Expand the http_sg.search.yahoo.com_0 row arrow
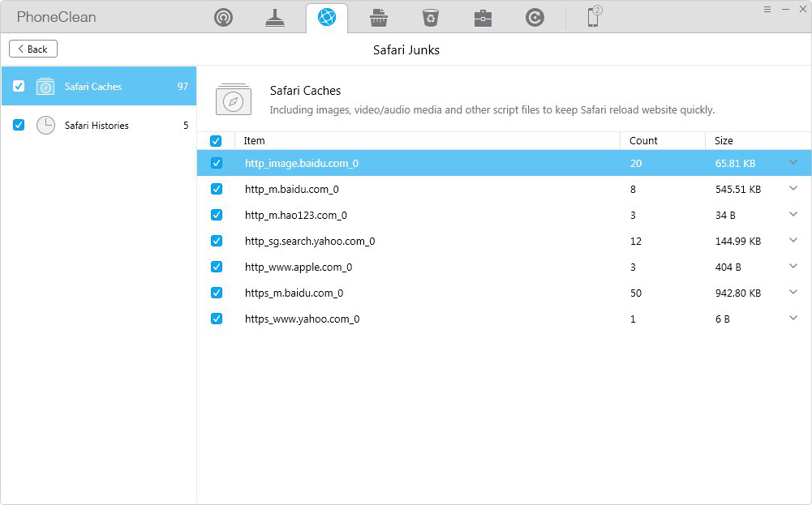 point(793,240)
